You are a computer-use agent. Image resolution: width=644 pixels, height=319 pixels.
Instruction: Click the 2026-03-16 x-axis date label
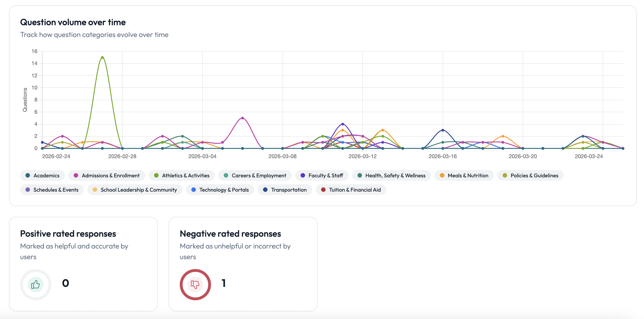tap(443, 156)
